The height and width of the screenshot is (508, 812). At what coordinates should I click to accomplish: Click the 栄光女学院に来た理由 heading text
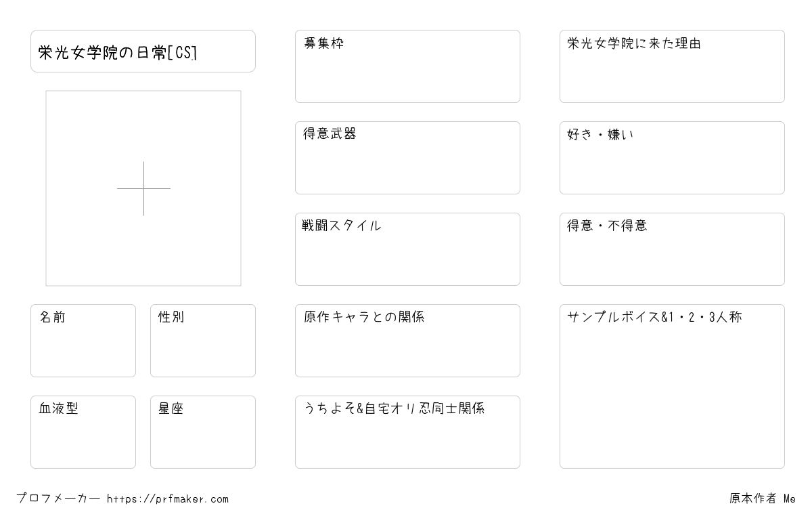click(634, 43)
